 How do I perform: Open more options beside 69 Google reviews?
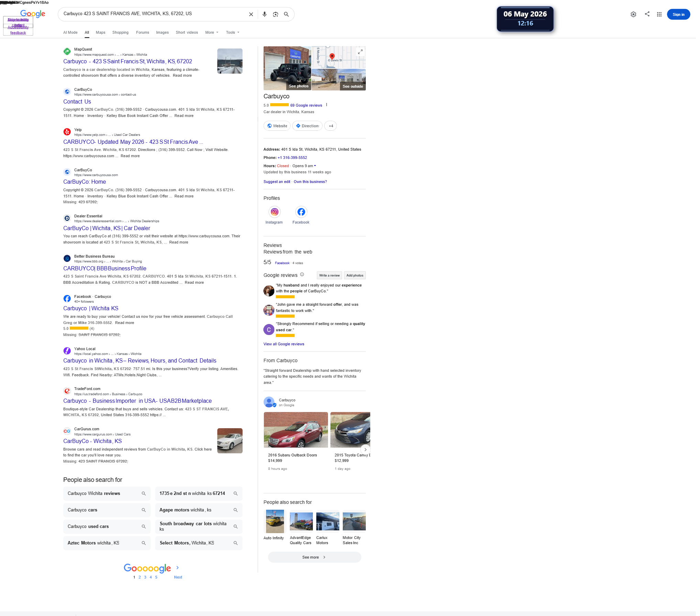click(326, 105)
